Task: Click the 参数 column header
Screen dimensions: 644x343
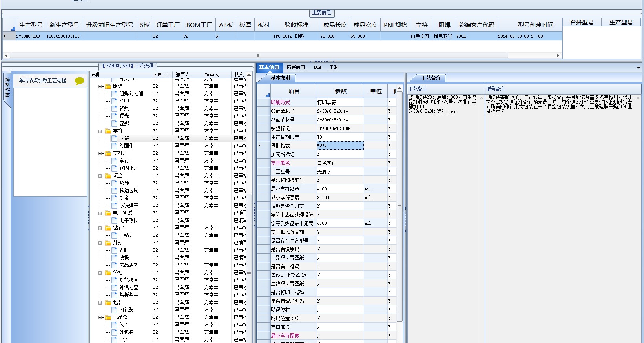Action: 341,91
